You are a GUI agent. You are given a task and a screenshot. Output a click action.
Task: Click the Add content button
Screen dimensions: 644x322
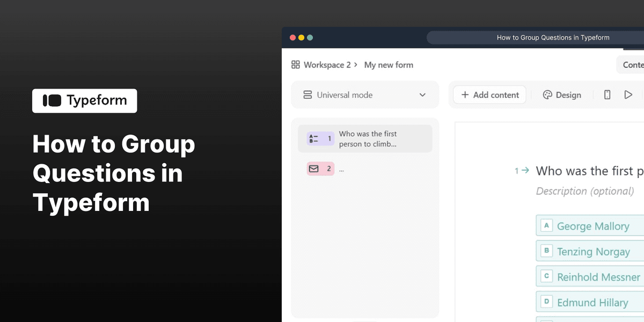coord(489,94)
